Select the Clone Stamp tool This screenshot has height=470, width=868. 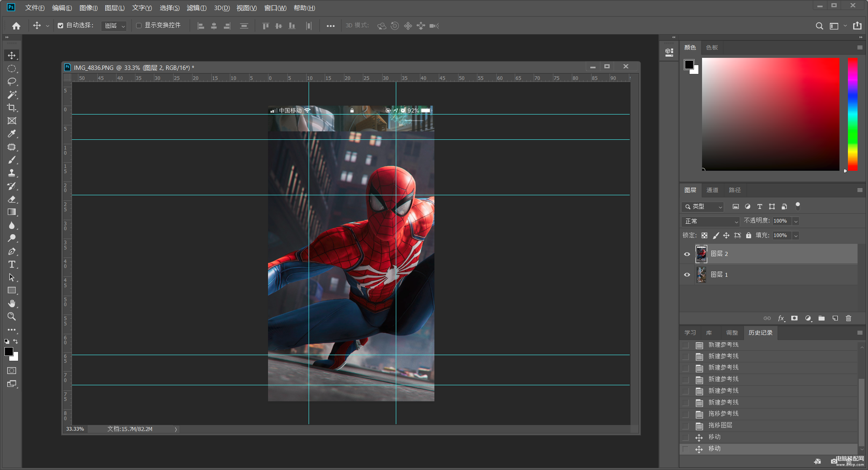pos(12,173)
